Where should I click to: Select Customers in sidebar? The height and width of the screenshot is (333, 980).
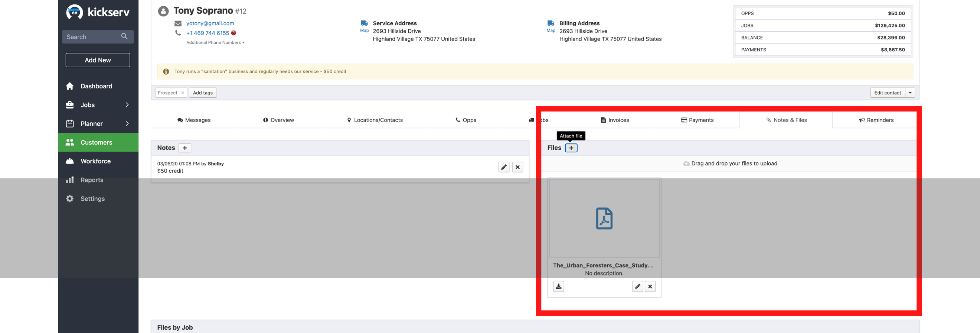point(98,142)
